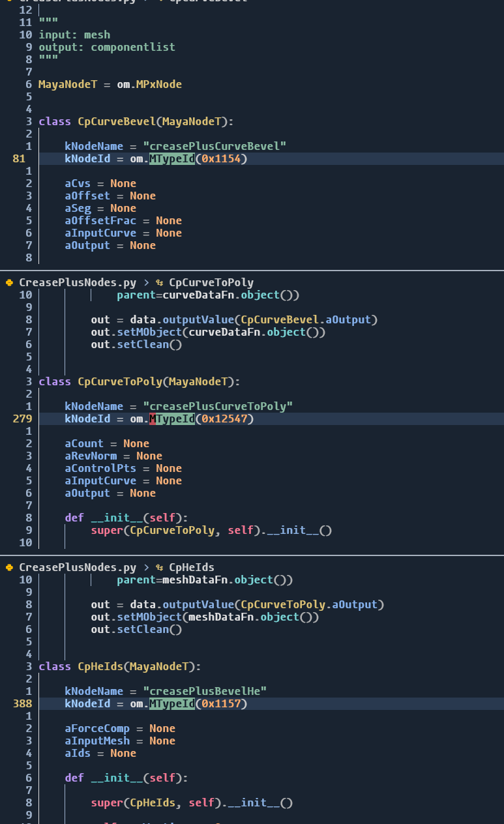Click the 'aIds = None' line
Viewport: 504px width, 824px height.
click(x=100, y=753)
